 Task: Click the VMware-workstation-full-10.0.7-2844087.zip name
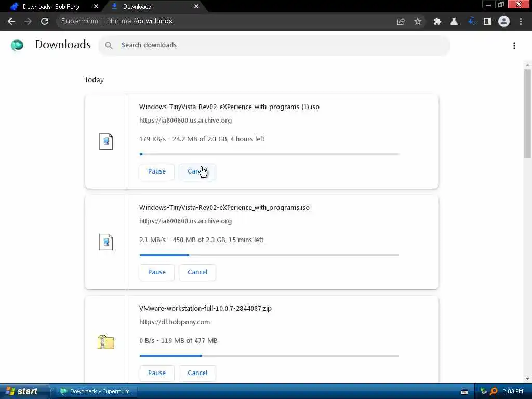(x=205, y=309)
